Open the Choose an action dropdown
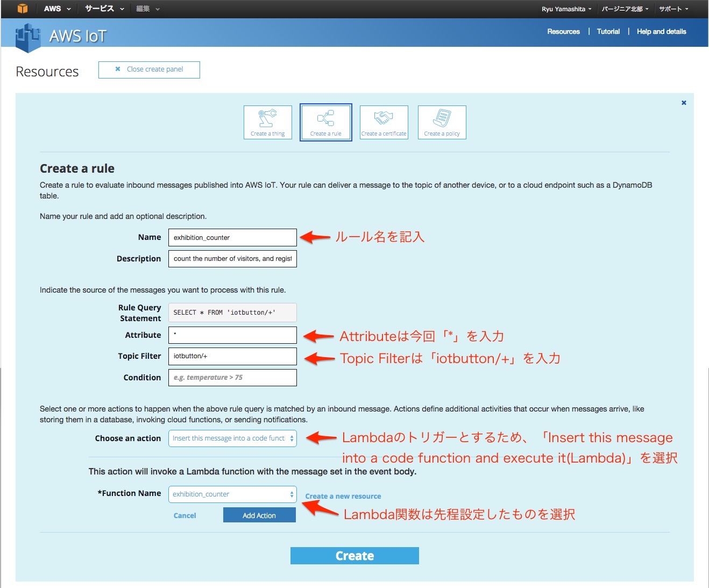Viewport: 709px width, 588px height. [232, 438]
